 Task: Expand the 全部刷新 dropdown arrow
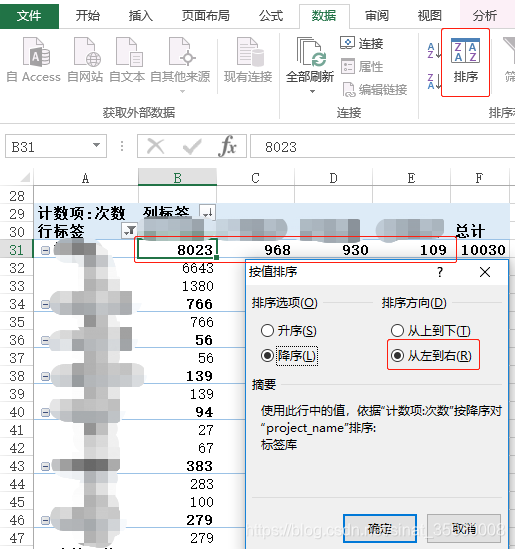(312, 91)
